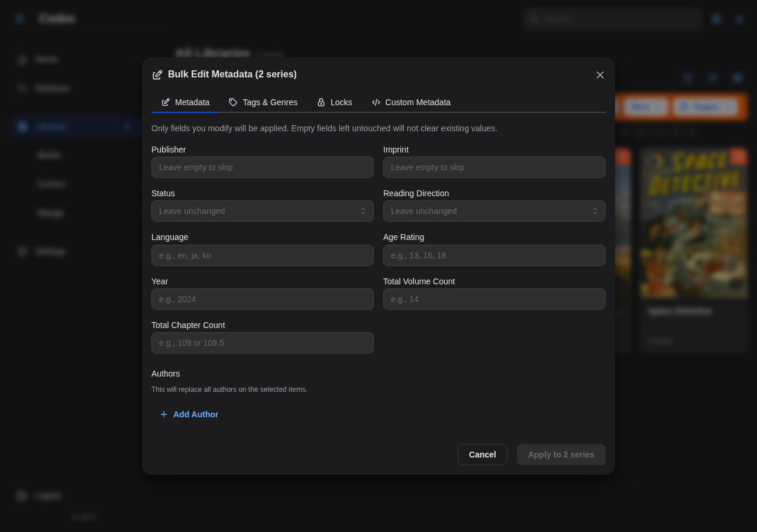
Task: Click the Total Chapter Count field
Action: tap(263, 343)
